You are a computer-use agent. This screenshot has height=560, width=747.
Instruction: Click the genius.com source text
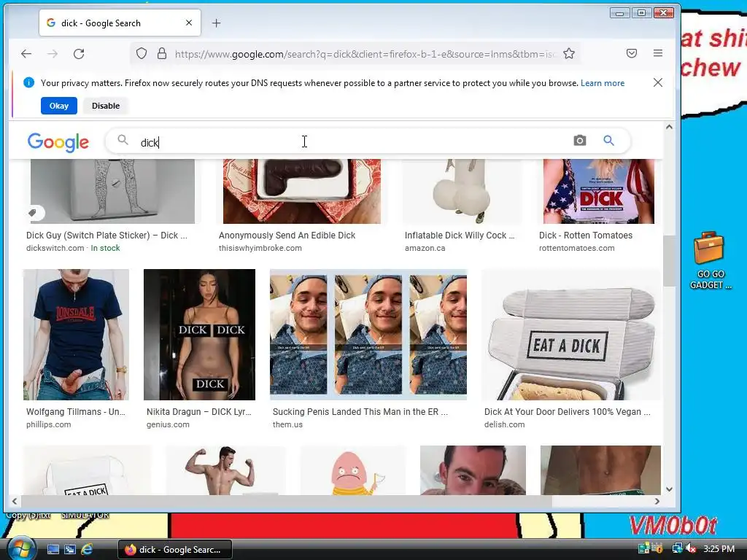point(168,425)
